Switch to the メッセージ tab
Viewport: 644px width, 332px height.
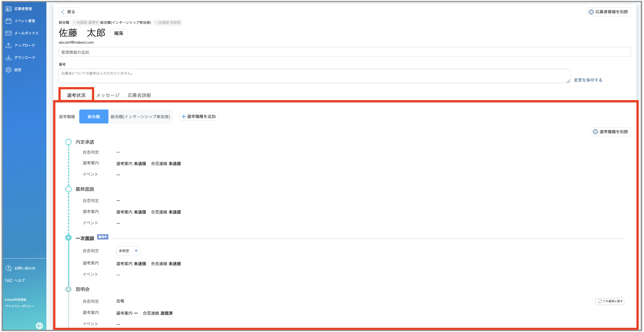[108, 95]
